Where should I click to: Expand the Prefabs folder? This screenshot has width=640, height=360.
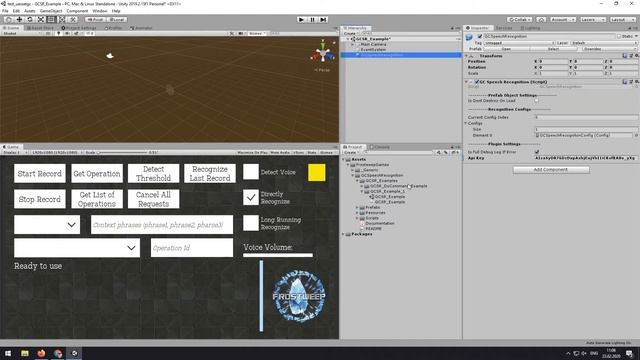(357, 207)
